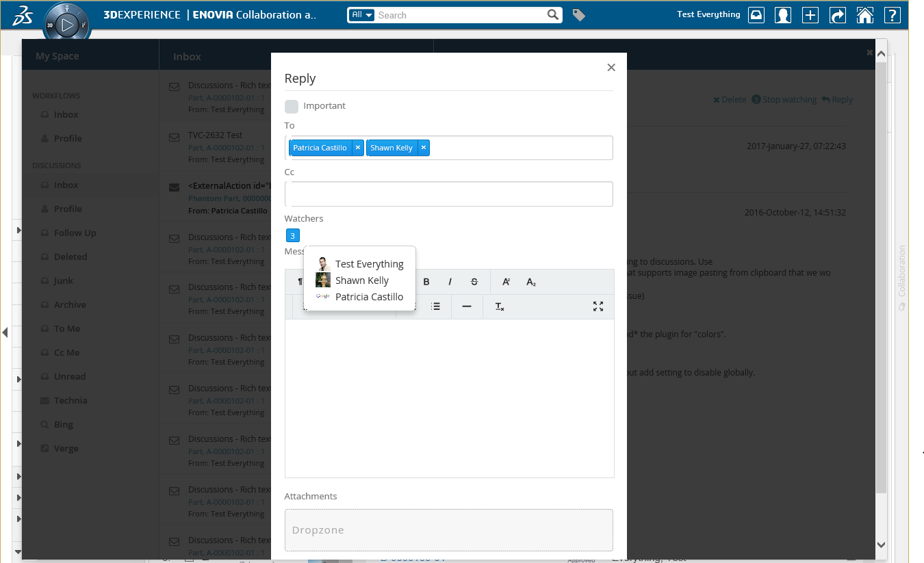Click the subscript formatting icon
Screen dimensions: 924x563
click(531, 282)
